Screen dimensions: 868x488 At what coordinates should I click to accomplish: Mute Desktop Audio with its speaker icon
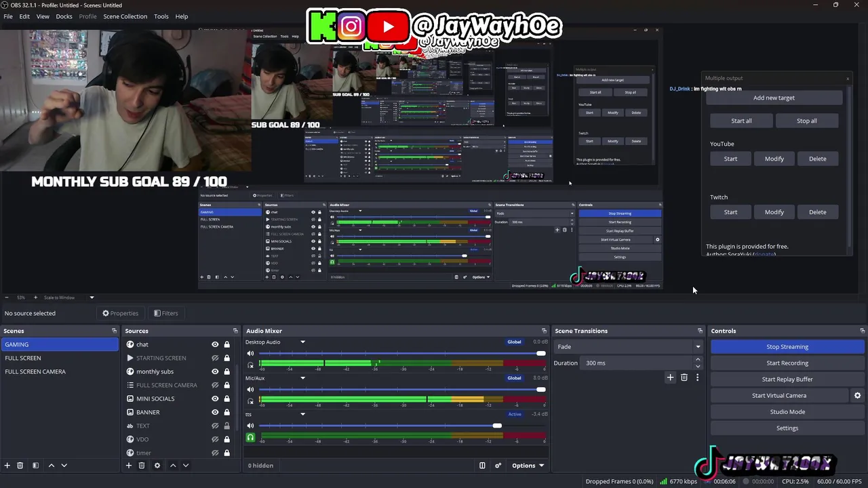[x=250, y=354]
